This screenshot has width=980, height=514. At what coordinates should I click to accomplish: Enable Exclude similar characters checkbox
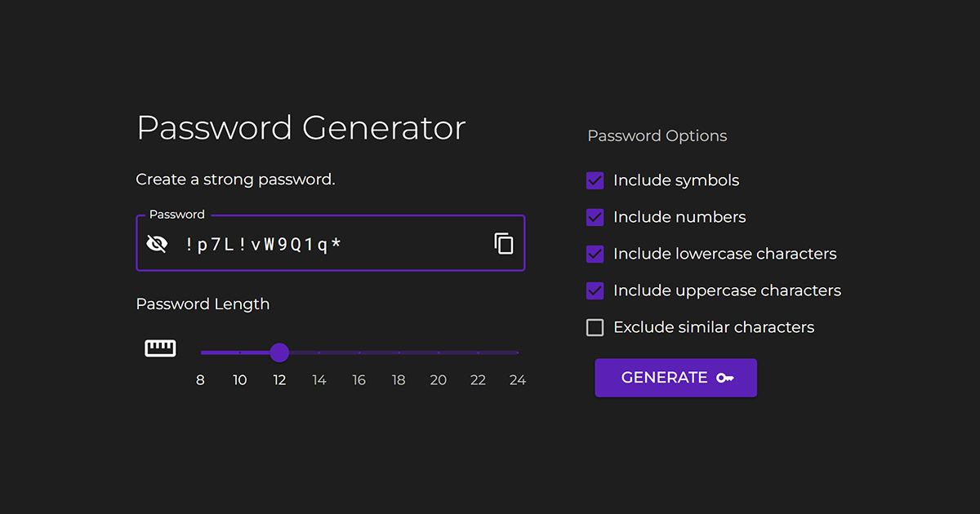click(x=595, y=327)
